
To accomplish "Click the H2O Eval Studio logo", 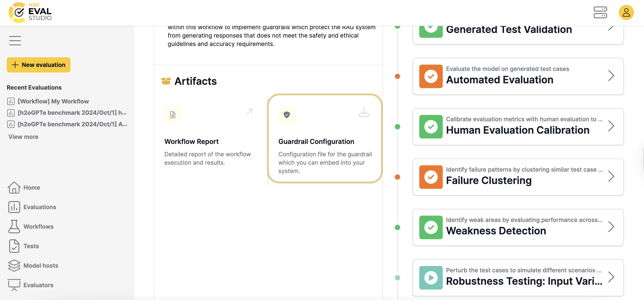I will coord(30,12).
